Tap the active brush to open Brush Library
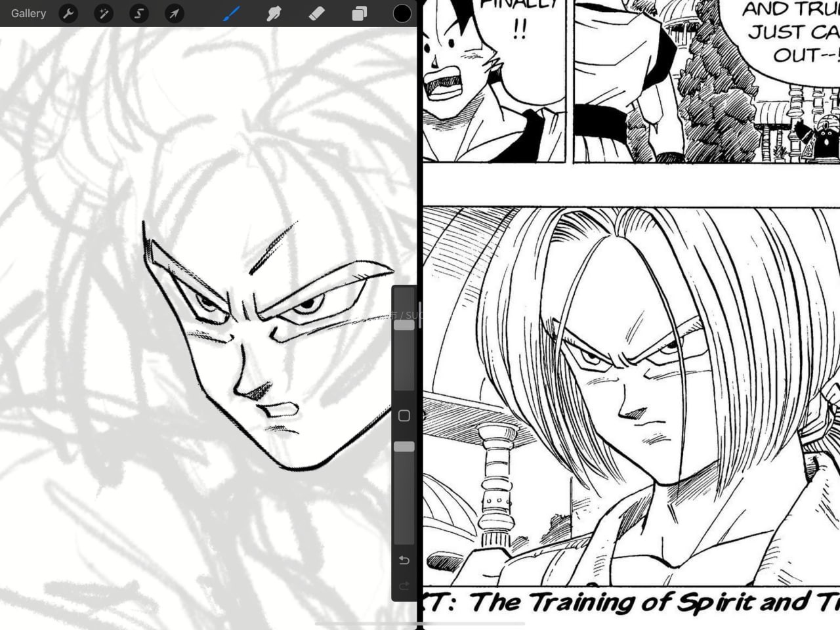840x630 pixels. pyautogui.click(x=231, y=13)
